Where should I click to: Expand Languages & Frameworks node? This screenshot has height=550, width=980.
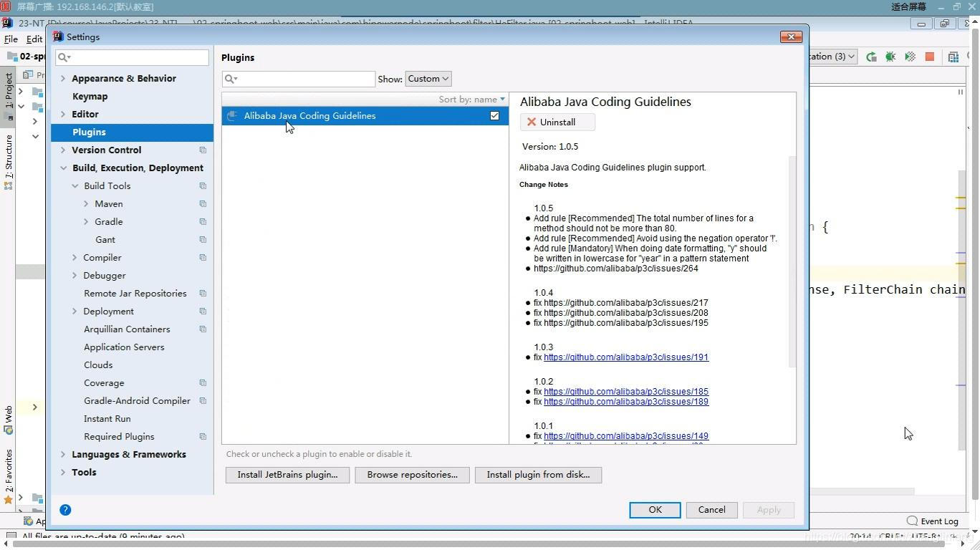(x=63, y=454)
